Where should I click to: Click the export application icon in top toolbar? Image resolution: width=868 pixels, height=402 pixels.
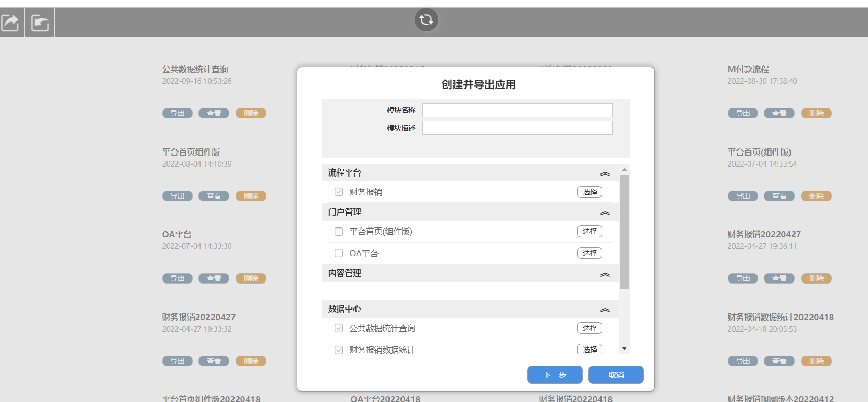pos(10,23)
